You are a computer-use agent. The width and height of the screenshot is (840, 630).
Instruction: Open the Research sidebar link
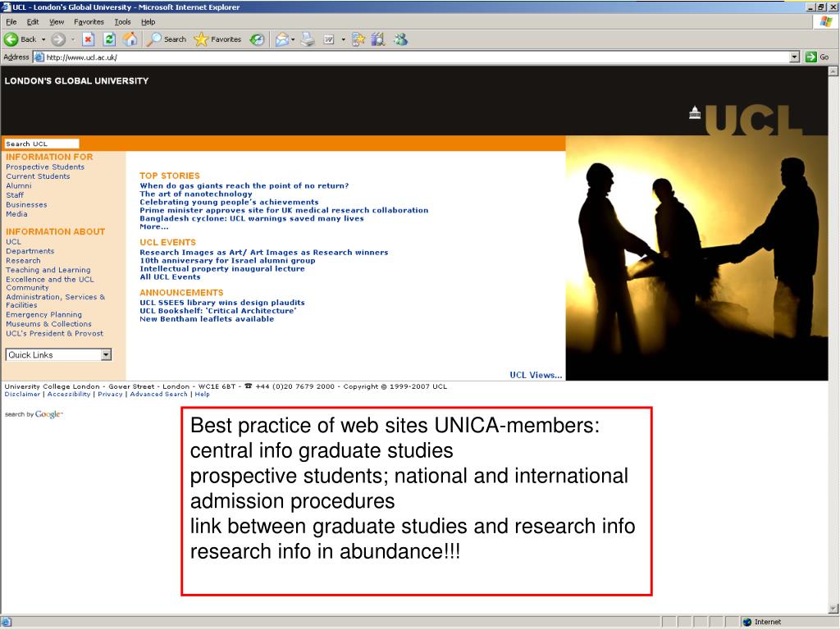(23, 260)
